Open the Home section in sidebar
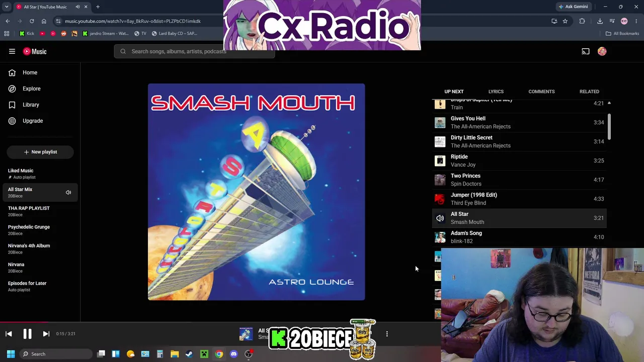This screenshot has width=644, height=362. tap(40, 72)
